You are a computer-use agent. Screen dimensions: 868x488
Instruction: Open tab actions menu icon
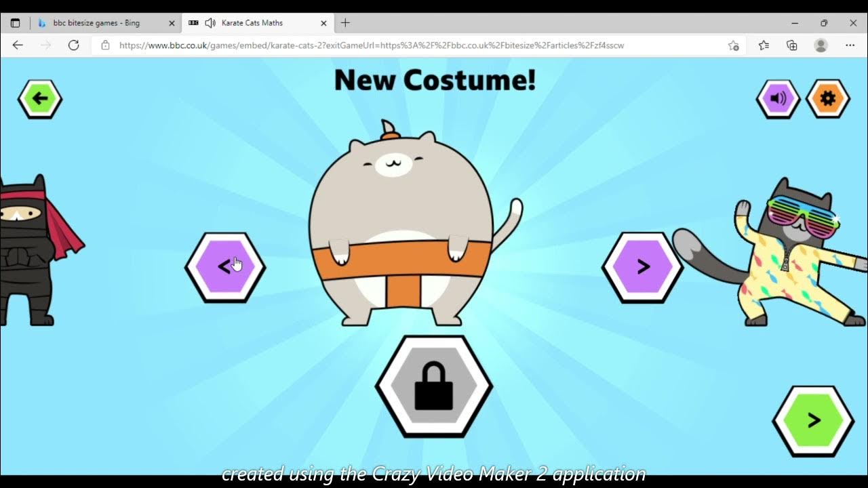[x=15, y=23]
